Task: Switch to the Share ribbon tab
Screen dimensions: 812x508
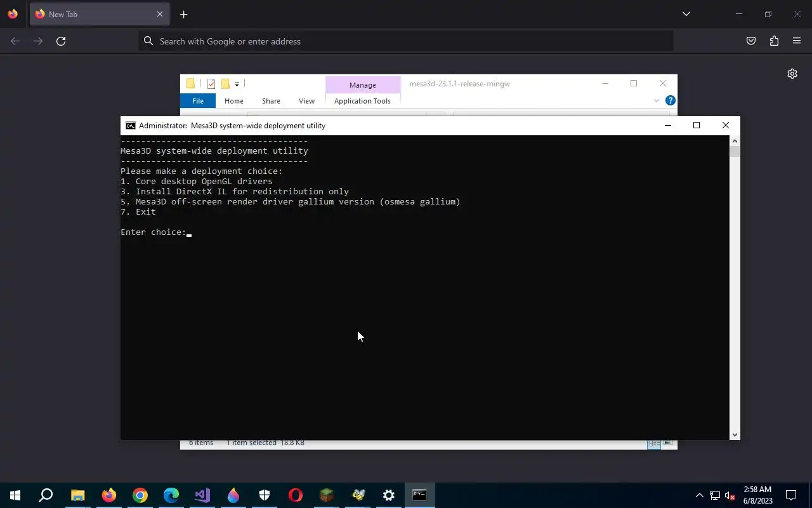Action: [271, 101]
